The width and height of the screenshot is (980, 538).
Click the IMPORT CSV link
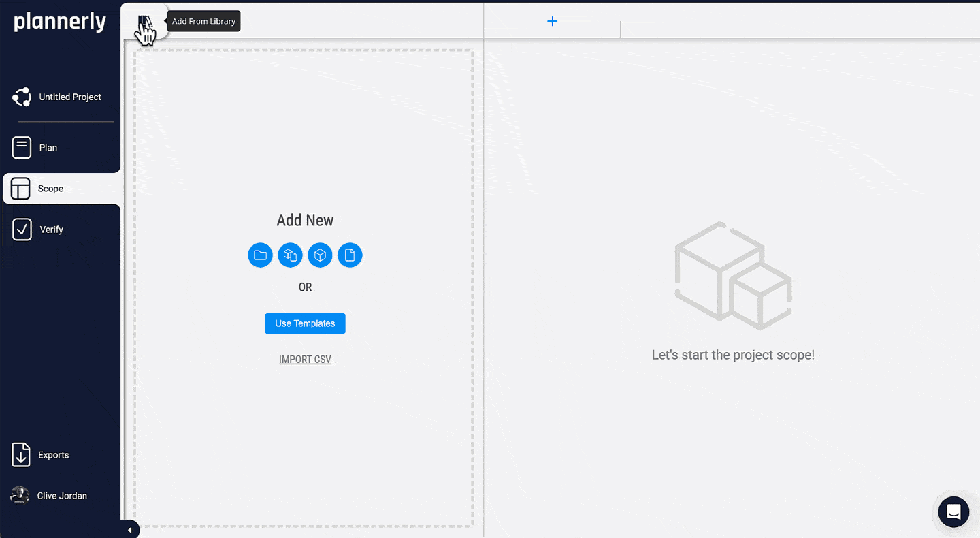click(x=305, y=360)
